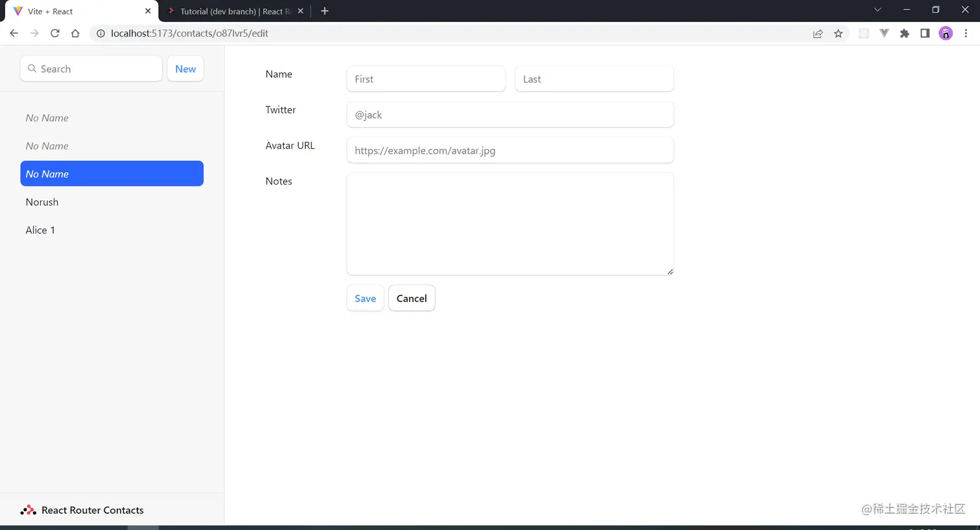980x530 pixels.
Task: Save the contact form
Action: coord(365,298)
